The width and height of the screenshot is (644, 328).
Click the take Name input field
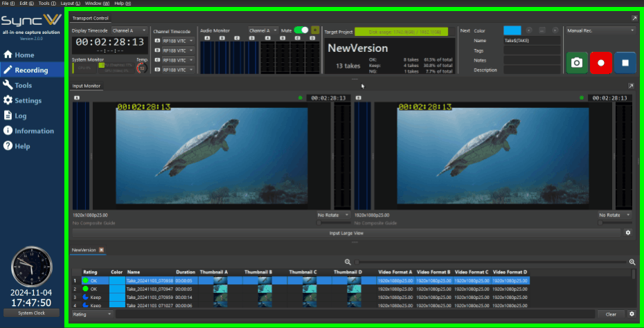pyautogui.click(x=531, y=41)
